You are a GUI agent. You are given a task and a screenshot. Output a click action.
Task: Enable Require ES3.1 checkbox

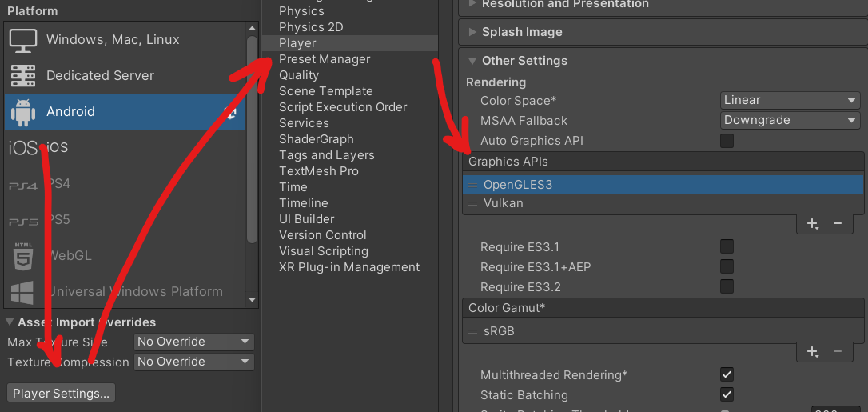727,246
